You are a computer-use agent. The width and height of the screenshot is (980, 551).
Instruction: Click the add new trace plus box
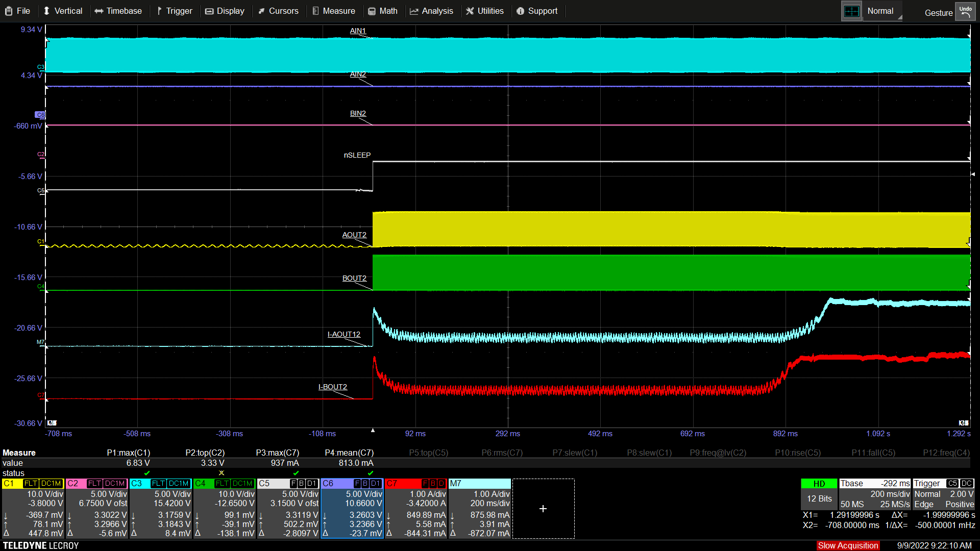tap(543, 509)
